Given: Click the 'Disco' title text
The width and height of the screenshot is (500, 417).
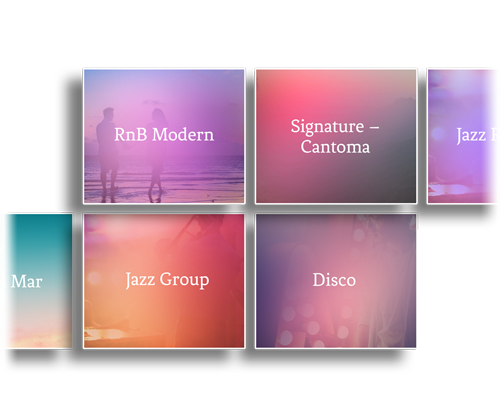Looking at the screenshot, I should point(334,280).
